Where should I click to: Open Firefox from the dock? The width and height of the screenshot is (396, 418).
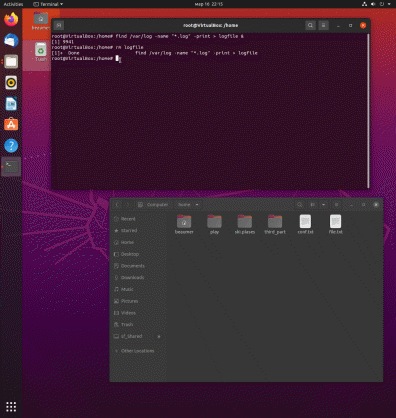[11, 19]
